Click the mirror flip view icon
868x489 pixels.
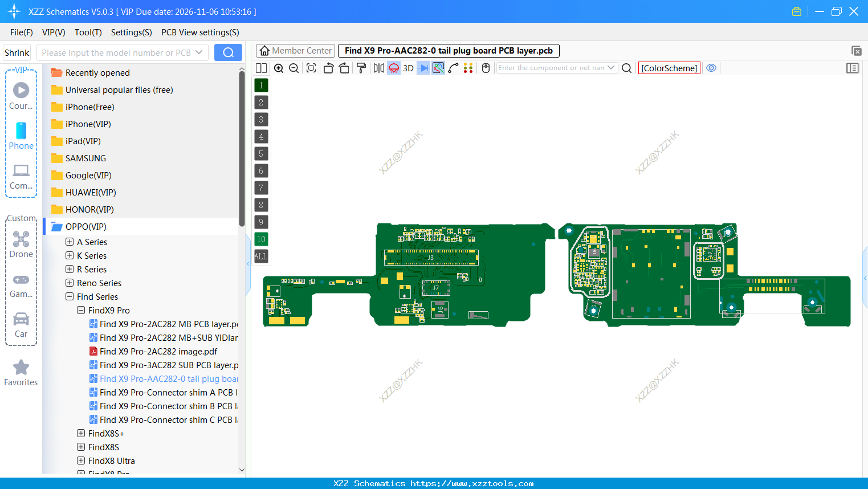pyautogui.click(x=378, y=68)
